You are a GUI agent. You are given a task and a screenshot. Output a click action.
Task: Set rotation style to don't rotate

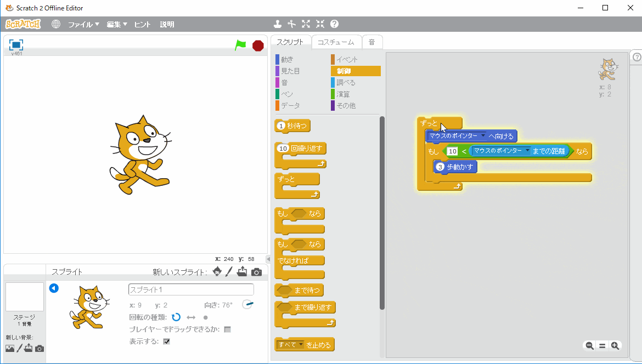(x=206, y=317)
